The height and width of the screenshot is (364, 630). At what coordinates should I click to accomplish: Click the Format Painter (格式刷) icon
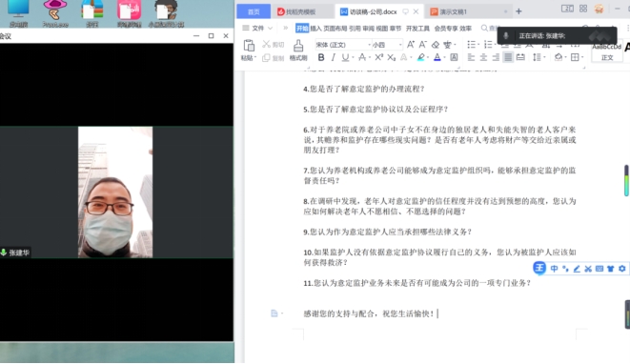[298, 46]
